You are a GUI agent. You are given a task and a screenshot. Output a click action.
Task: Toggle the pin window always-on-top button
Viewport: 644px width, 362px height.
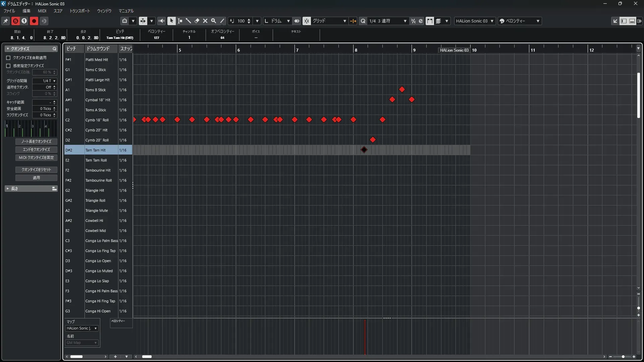6,21
